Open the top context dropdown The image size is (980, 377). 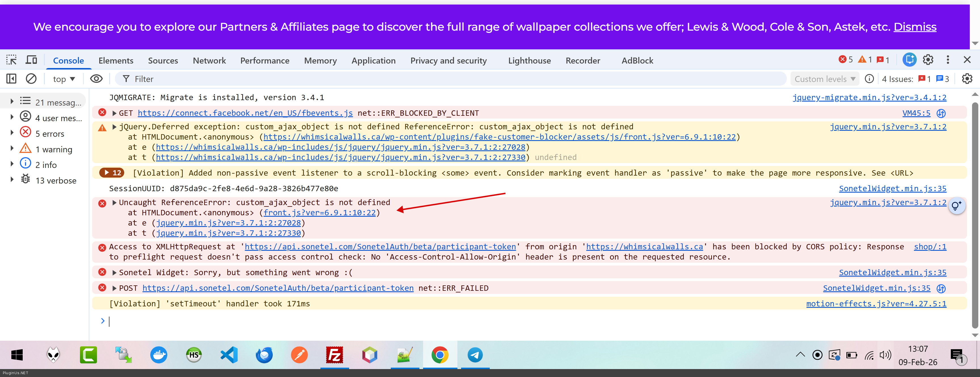tap(64, 79)
